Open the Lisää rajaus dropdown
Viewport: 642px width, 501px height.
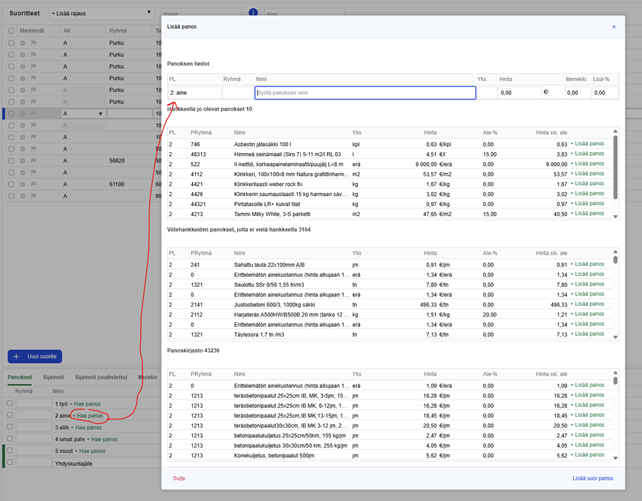(102, 13)
